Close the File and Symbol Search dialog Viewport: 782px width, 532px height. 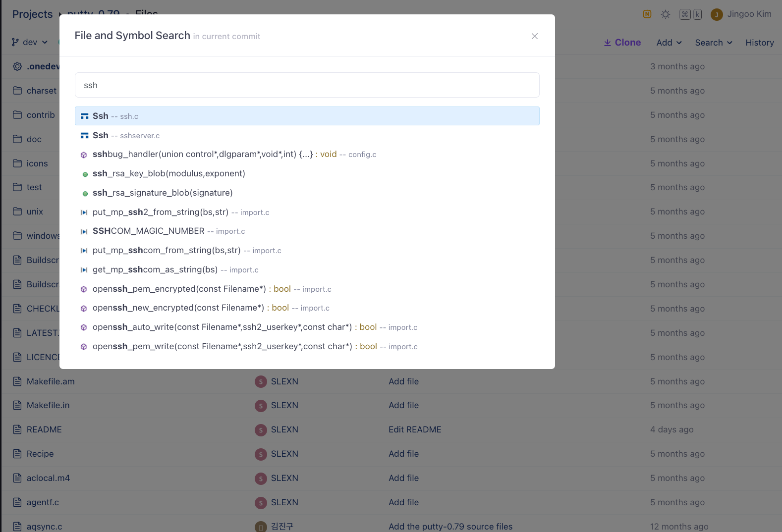tap(534, 36)
